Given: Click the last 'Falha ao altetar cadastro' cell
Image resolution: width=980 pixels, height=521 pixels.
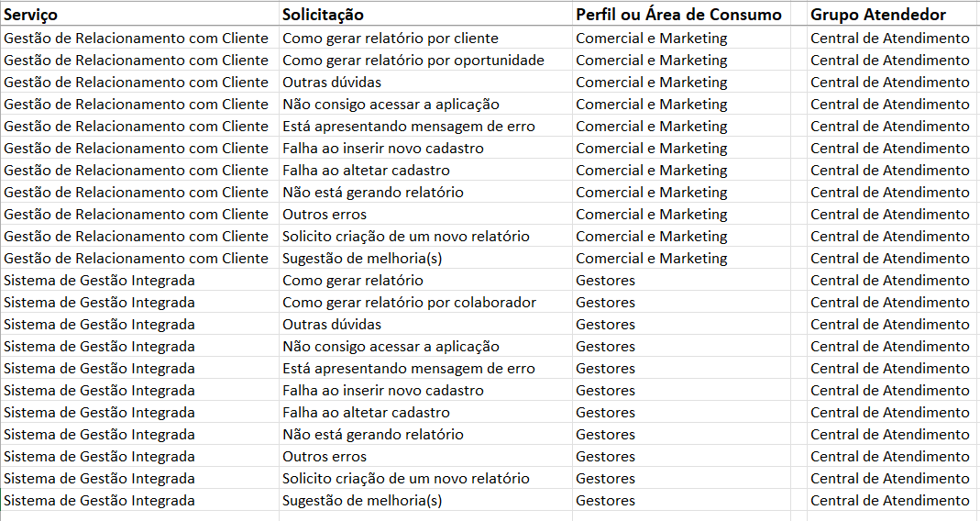Looking at the screenshot, I should [366, 413].
